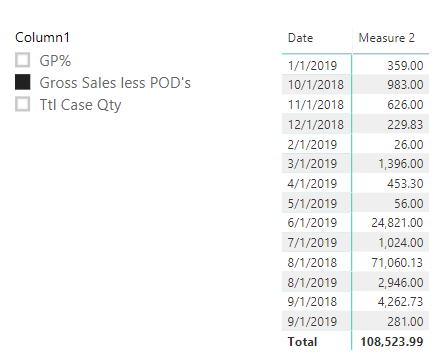Select the Ttl Case Qty label
Image resolution: width=439 pixels, height=363 pixels.
(x=80, y=105)
